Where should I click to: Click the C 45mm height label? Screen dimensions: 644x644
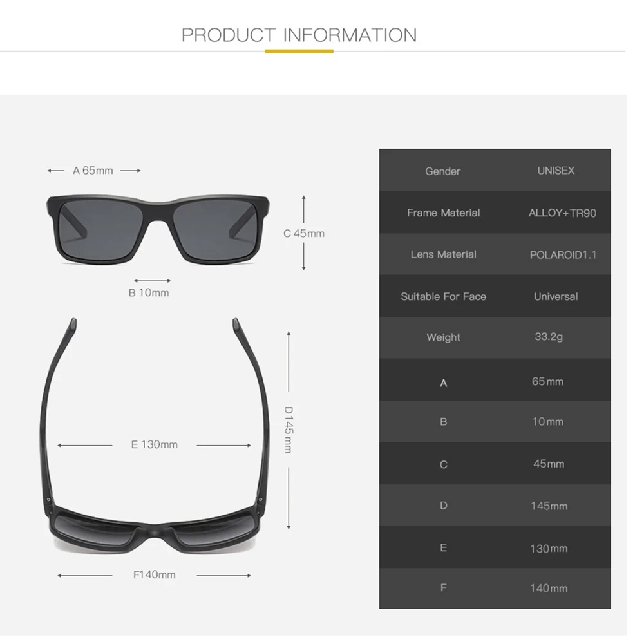pos(304,233)
